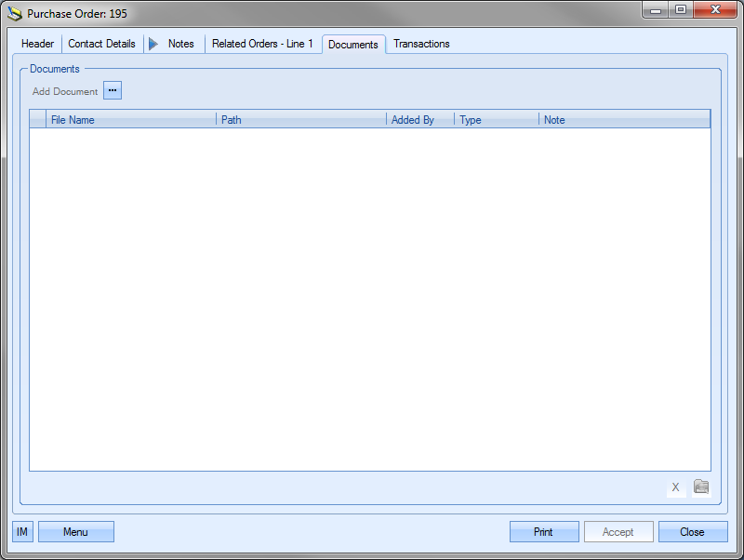This screenshot has width=744, height=560.
Task: Open the Notes tab
Action: tap(180, 44)
